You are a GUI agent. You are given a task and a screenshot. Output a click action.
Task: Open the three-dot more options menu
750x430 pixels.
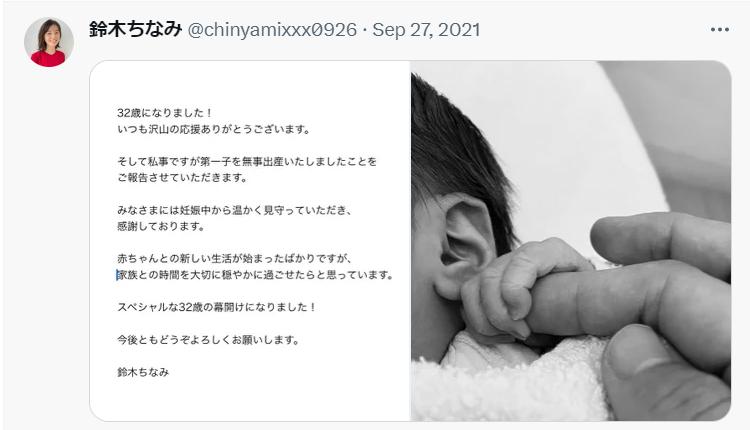719,30
